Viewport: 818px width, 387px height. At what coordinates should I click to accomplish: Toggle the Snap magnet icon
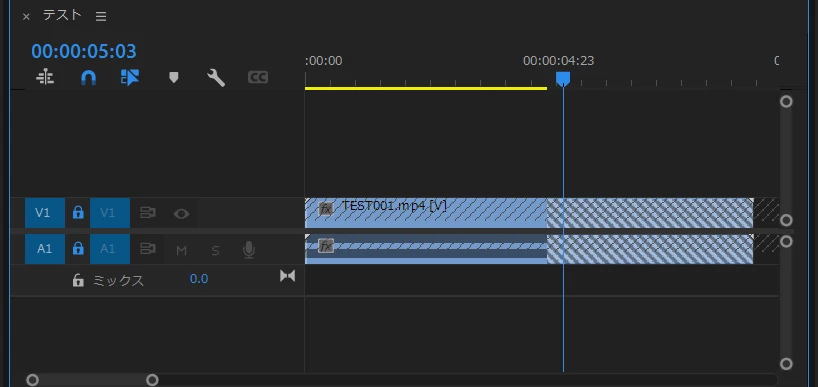(88, 78)
